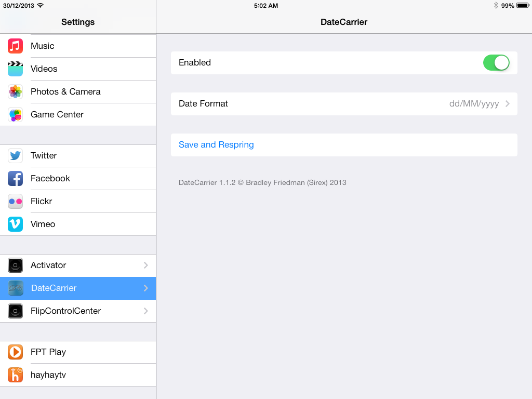Tap the Photos & Camera flower icon
Viewport: 532px width, 399px height.
click(x=15, y=91)
